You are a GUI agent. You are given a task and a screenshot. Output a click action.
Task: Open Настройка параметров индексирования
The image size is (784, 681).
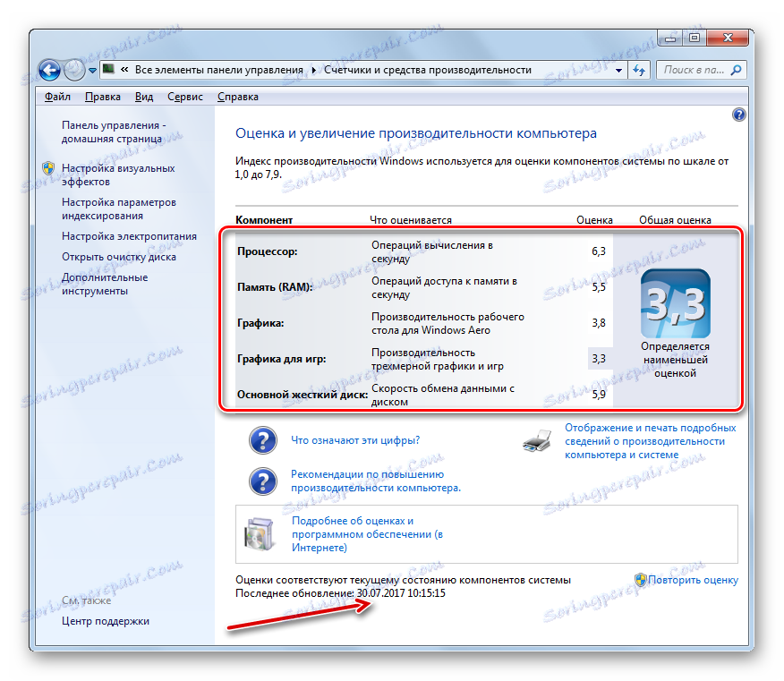pos(119,209)
